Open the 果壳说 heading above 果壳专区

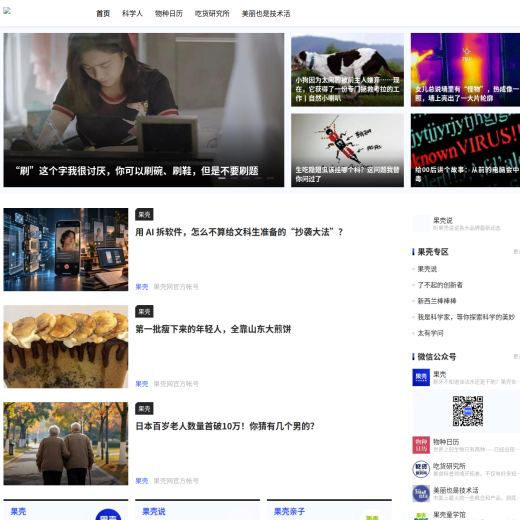coord(443,220)
